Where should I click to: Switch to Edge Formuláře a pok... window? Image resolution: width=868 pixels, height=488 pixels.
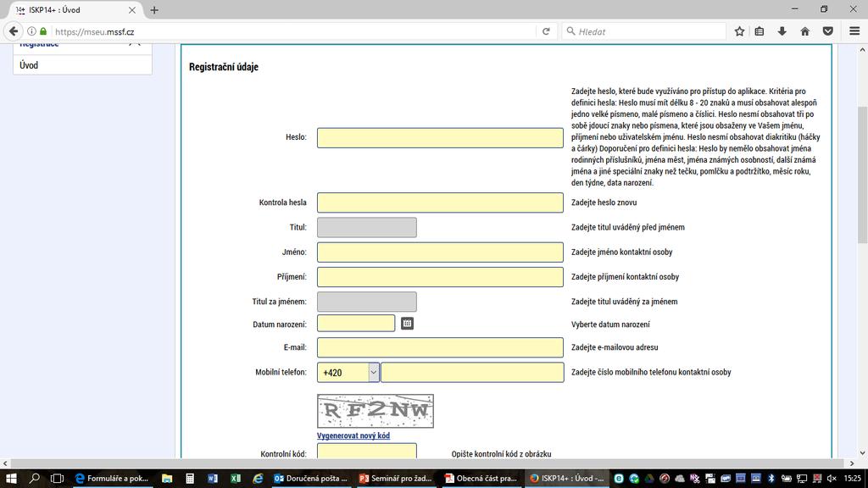click(113, 478)
